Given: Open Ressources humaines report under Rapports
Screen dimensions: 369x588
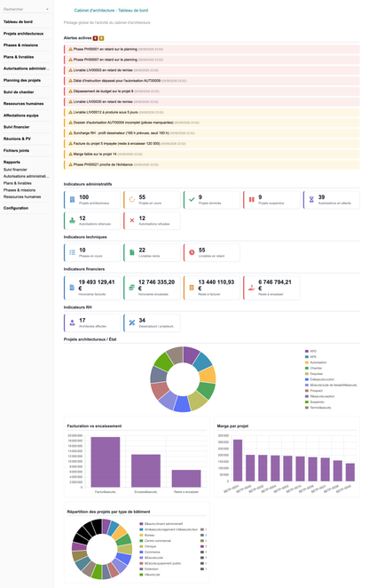Looking at the screenshot, I should (22, 197).
